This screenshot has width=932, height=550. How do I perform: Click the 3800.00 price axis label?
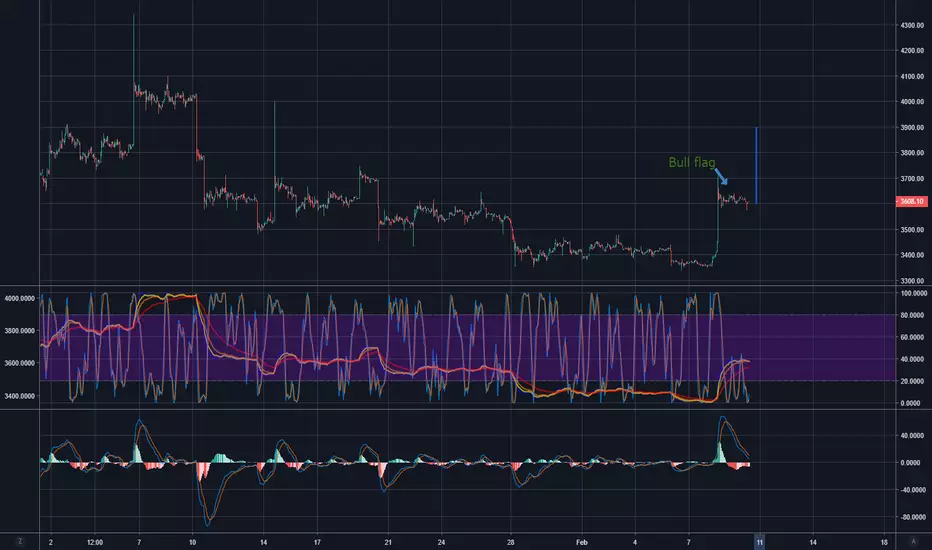click(x=912, y=153)
